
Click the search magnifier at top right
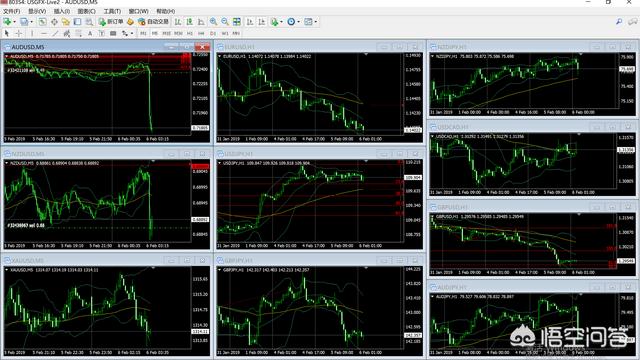click(x=619, y=22)
